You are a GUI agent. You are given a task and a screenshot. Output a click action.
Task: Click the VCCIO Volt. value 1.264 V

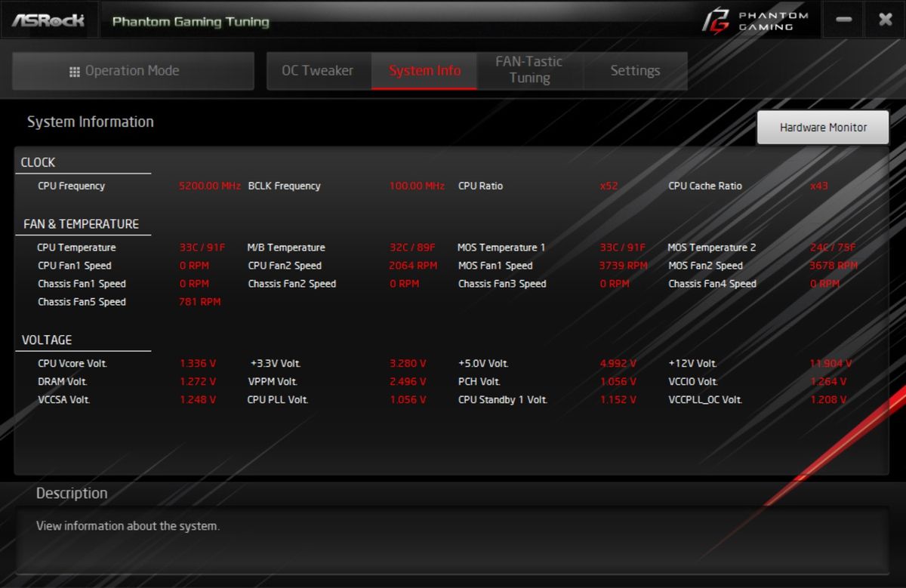point(828,382)
